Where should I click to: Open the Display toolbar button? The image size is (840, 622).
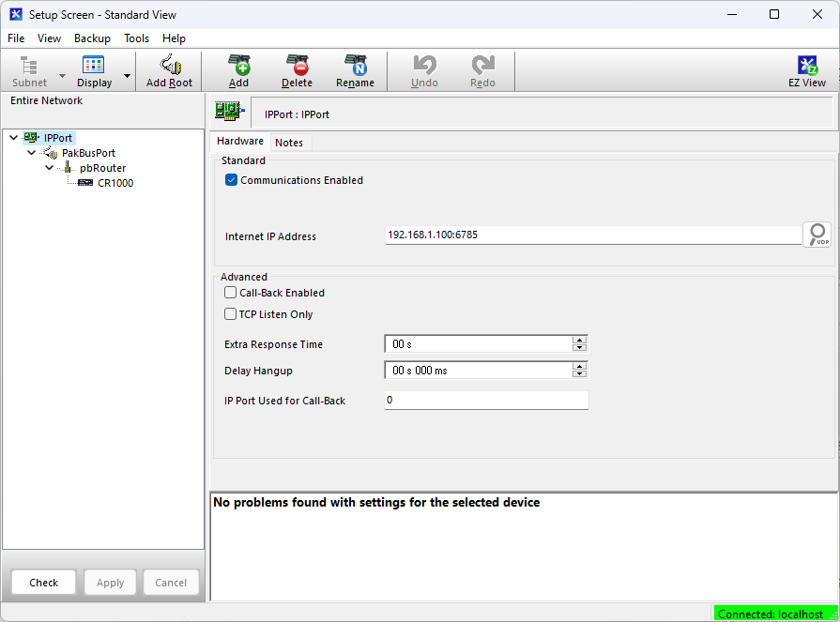(x=94, y=70)
